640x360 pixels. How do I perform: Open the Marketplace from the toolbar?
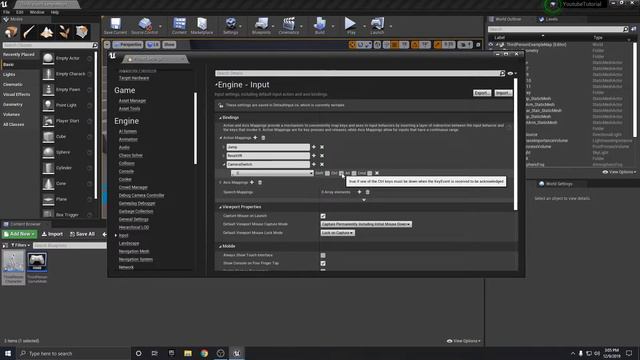pyautogui.click(x=202, y=26)
